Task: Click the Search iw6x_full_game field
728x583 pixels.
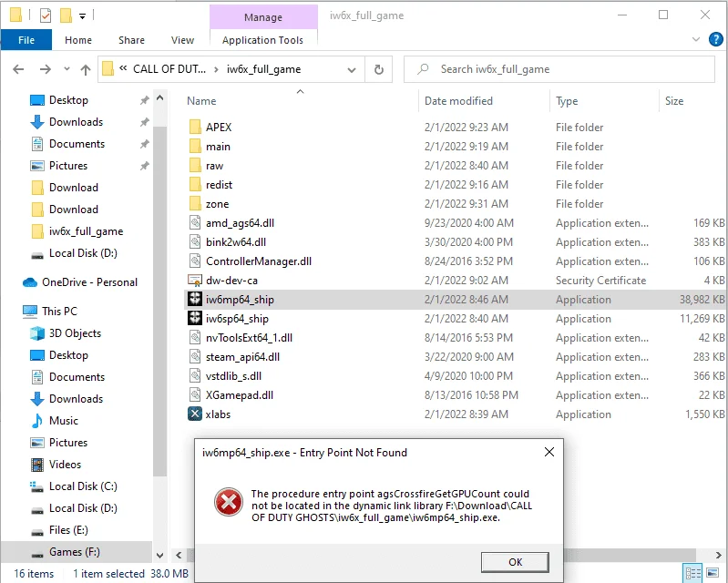Action: pos(559,69)
